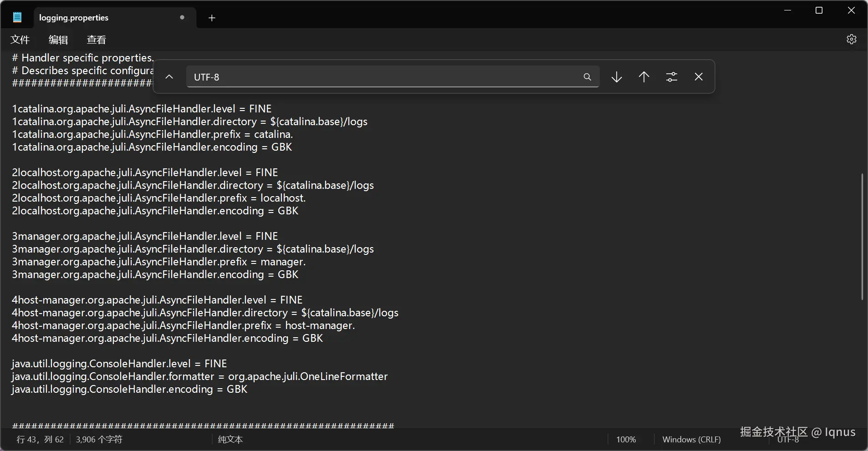The width and height of the screenshot is (868, 451).
Task: Find next match with down arrow
Action: tap(617, 77)
